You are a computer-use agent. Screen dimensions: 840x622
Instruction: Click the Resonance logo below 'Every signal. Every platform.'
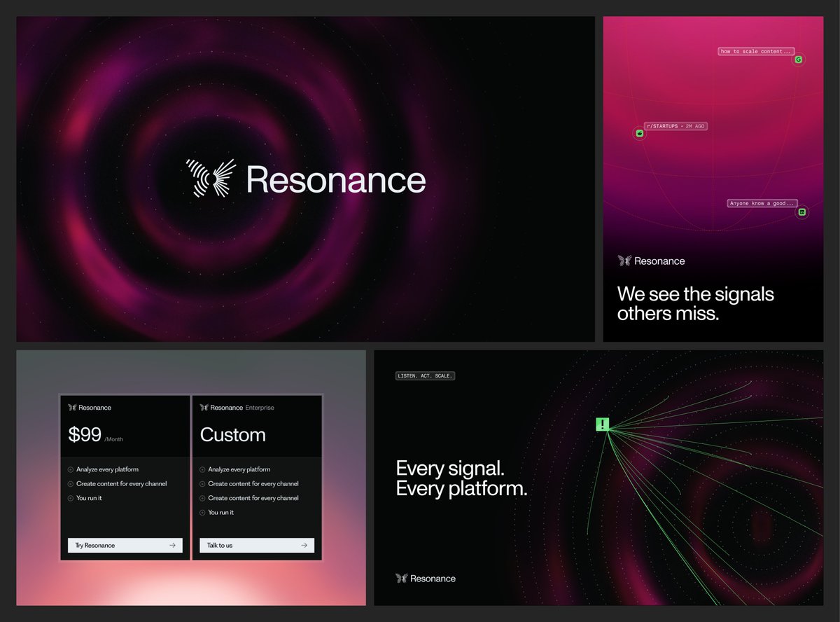coord(426,579)
